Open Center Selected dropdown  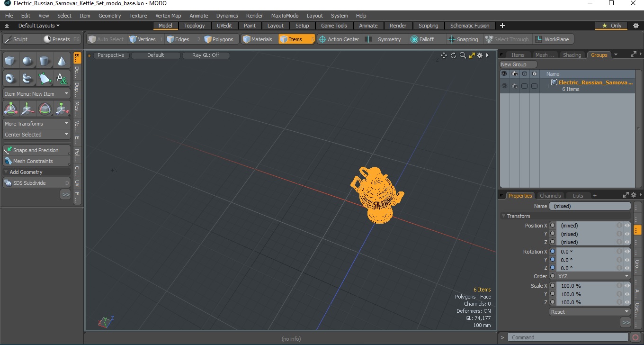pos(36,135)
